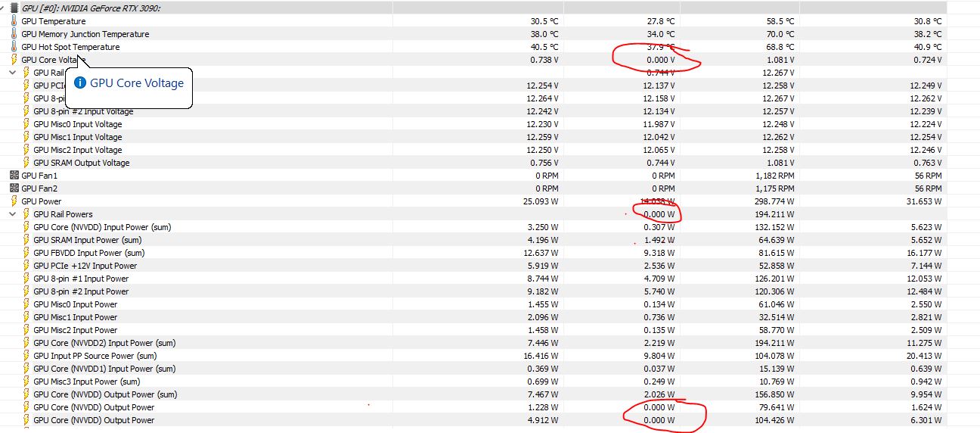Select the 'GPU Input PP Source Power (sum)' label

click(x=95, y=356)
